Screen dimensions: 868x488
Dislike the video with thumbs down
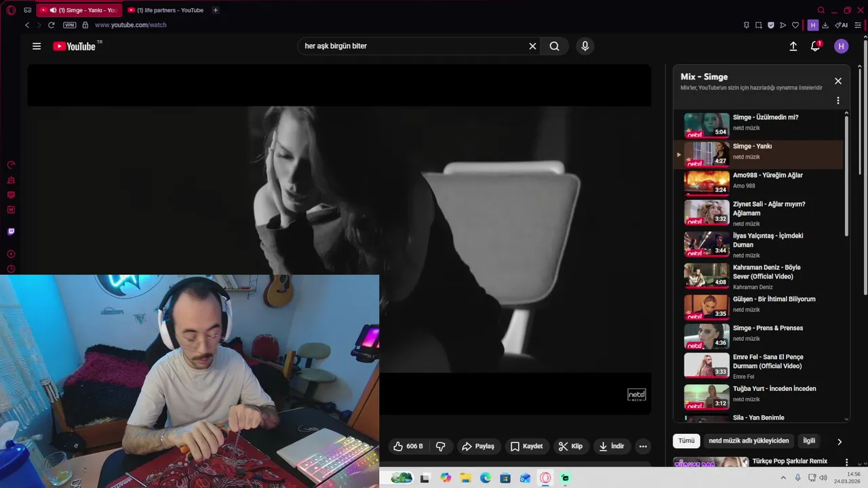click(x=441, y=446)
